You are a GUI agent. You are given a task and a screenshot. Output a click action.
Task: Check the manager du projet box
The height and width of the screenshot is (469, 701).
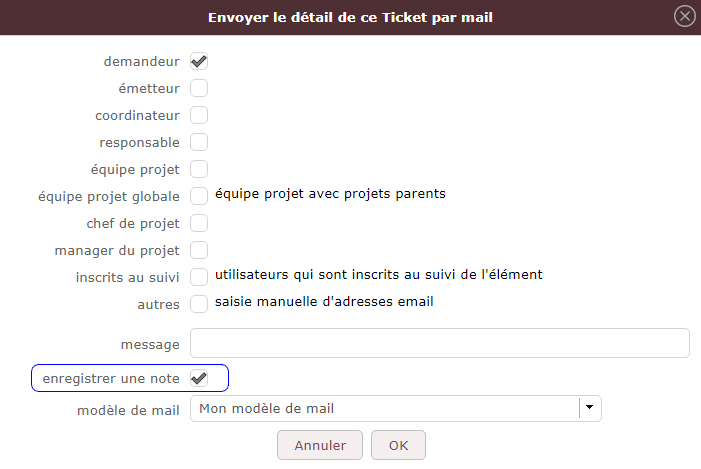tap(199, 249)
